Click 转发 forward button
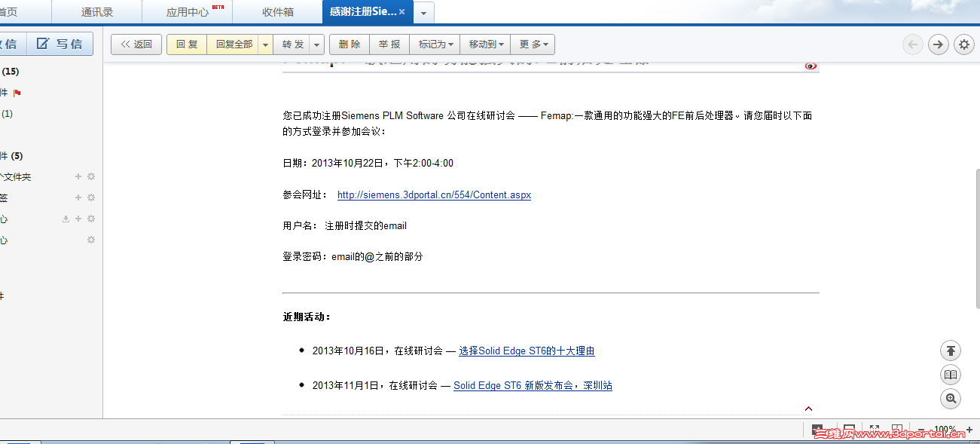 [x=292, y=44]
